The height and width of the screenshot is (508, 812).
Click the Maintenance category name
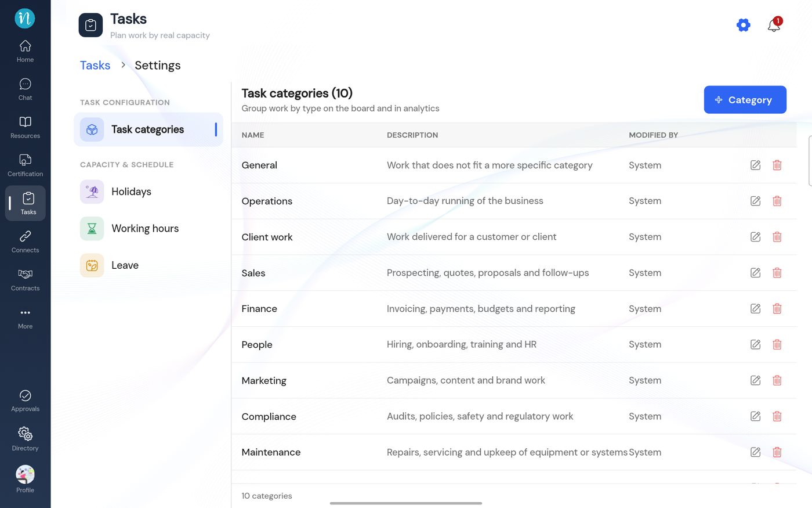click(x=271, y=452)
